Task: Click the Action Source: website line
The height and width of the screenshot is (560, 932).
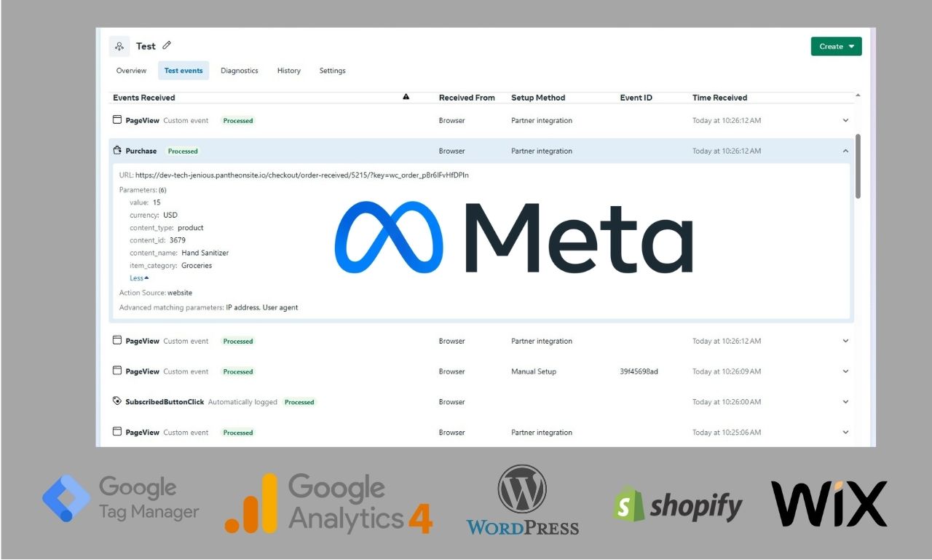Action: click(x=156, y=293)
